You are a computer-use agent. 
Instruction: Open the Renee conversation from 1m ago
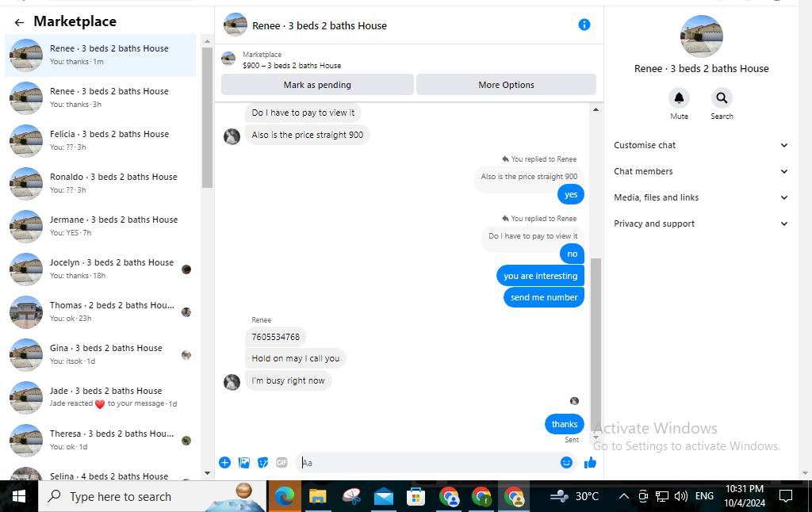(x=101, y=55)
